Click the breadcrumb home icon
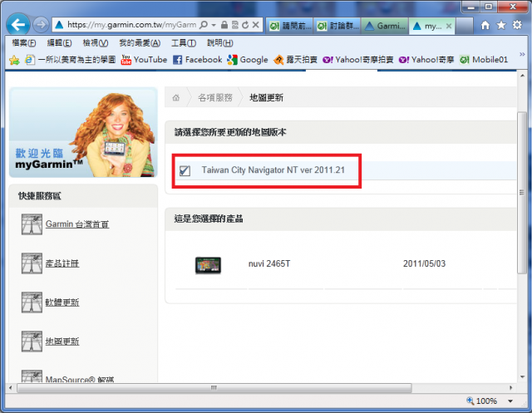The image size is (532, 413). [175, 98]
